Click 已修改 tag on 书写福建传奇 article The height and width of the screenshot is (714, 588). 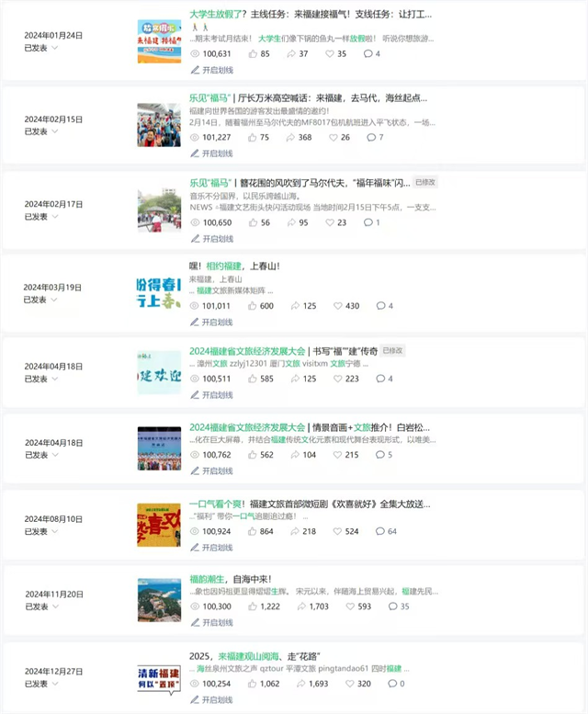(392, 351)
